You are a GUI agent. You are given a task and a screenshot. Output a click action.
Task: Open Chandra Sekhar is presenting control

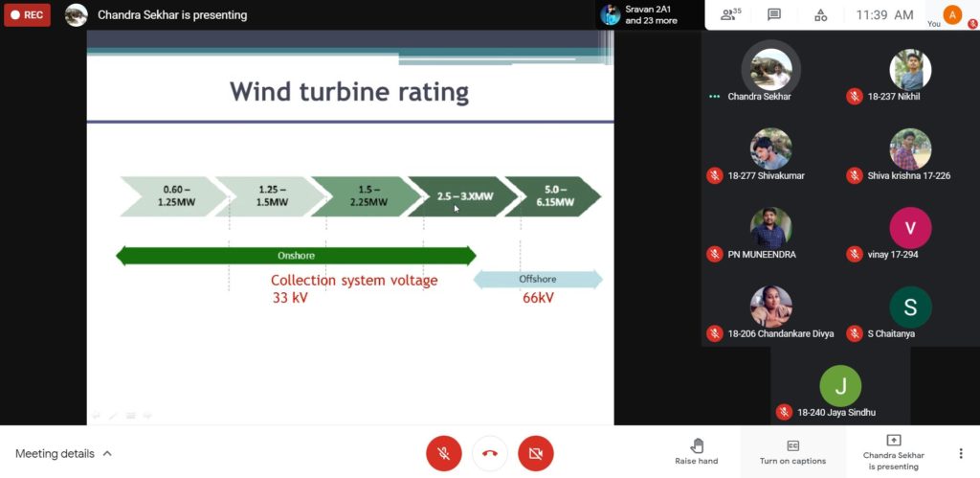coord(893,452)
